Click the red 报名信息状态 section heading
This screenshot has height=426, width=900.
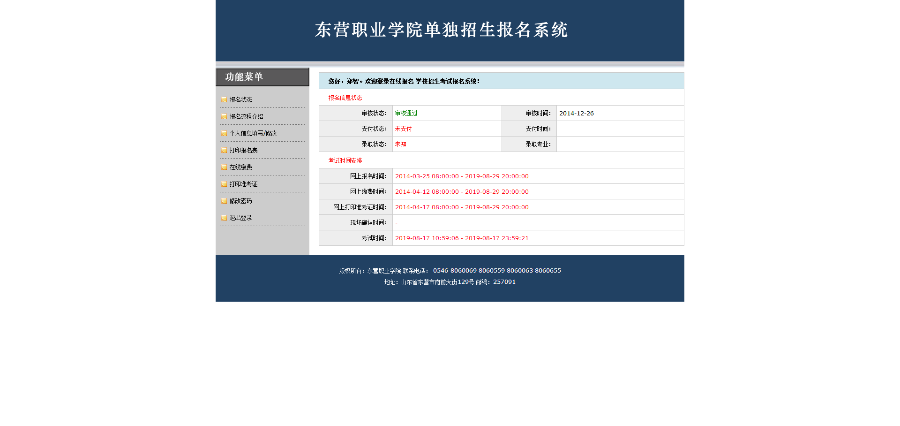345,98
